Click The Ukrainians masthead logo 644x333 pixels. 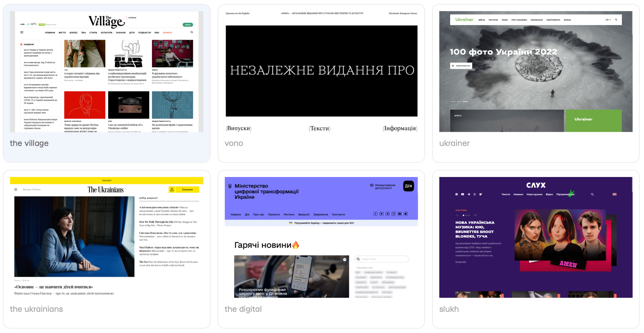coord(106,190)
